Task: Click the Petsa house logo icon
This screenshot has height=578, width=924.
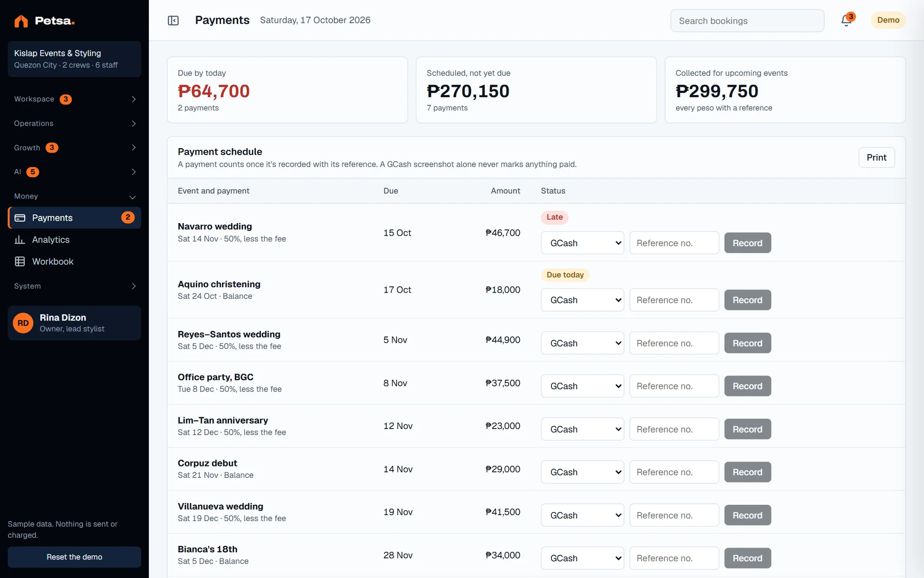Action: pyautogui.click(x=21, y=21)
